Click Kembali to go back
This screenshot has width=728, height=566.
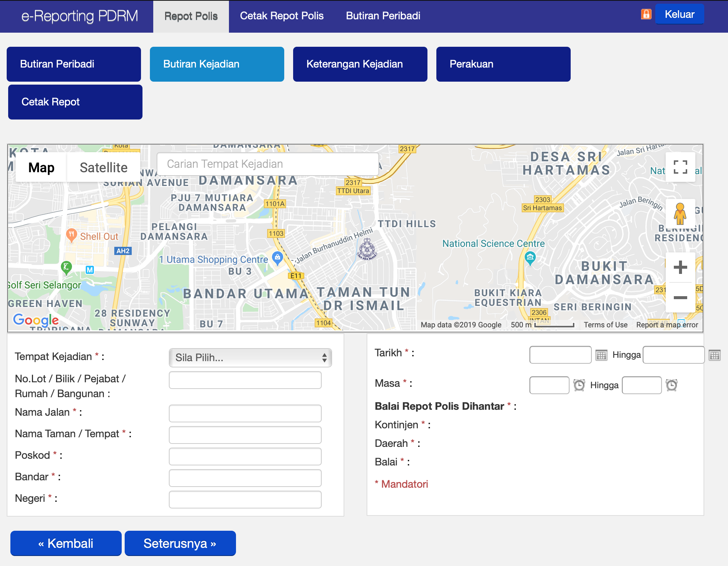pos(65,543)
